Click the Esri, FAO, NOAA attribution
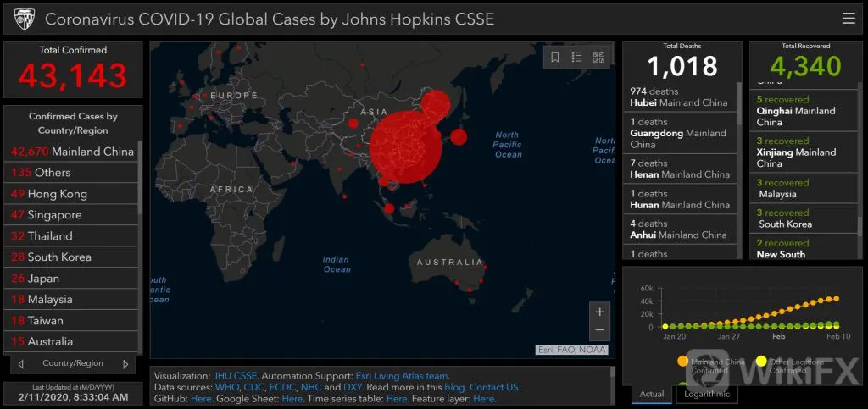 (x=572, y=350)
